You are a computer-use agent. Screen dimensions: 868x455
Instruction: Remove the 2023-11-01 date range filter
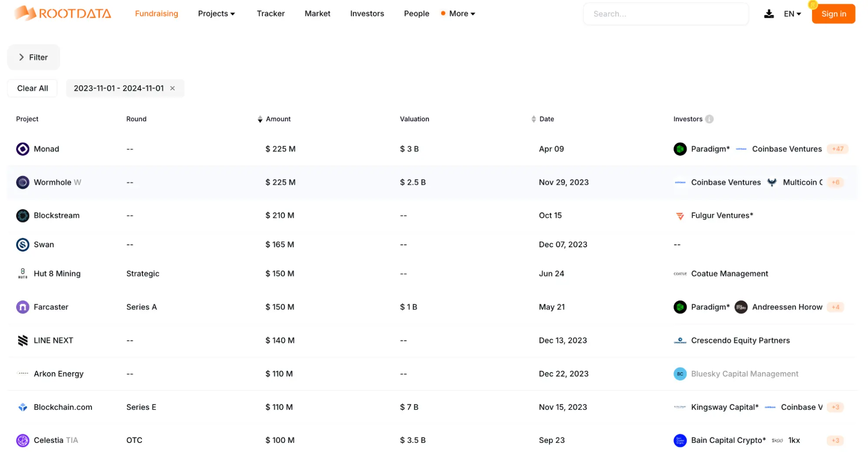pyautogui.click(x=172, y=88)
